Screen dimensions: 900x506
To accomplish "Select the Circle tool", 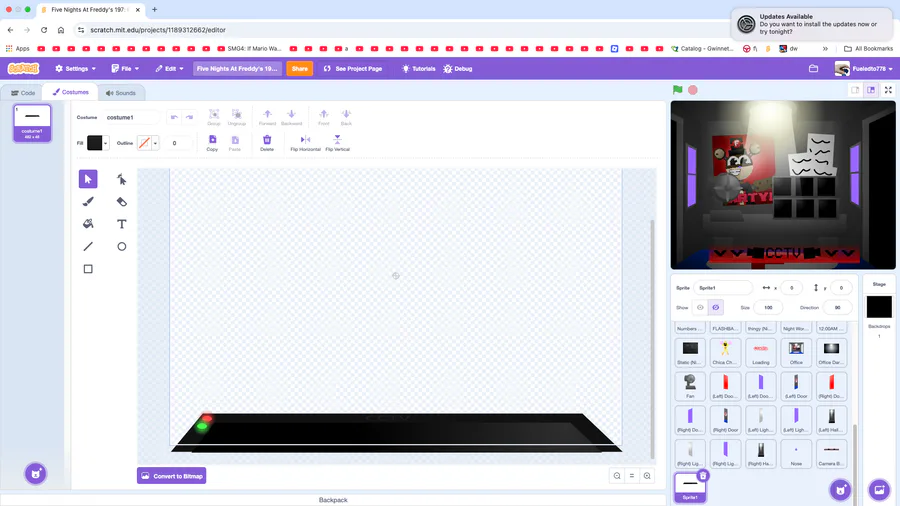I will 122,246.
